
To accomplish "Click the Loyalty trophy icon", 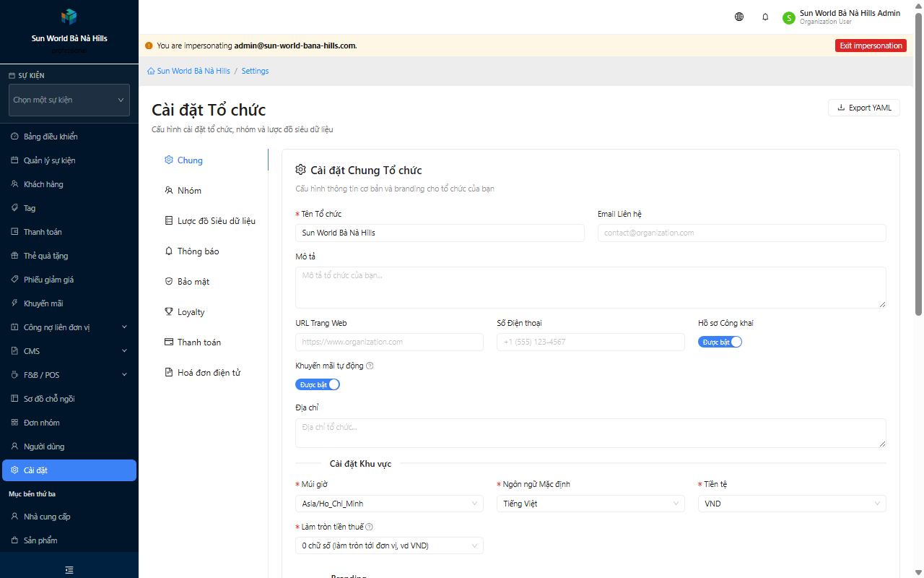I will (169, 312).
